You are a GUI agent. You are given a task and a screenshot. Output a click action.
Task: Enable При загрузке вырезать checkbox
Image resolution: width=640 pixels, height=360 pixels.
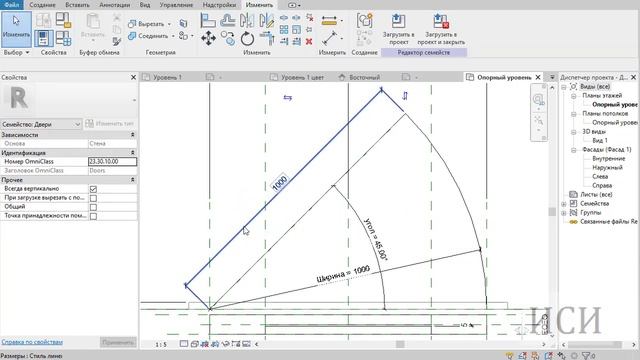[x=93, y=198]
